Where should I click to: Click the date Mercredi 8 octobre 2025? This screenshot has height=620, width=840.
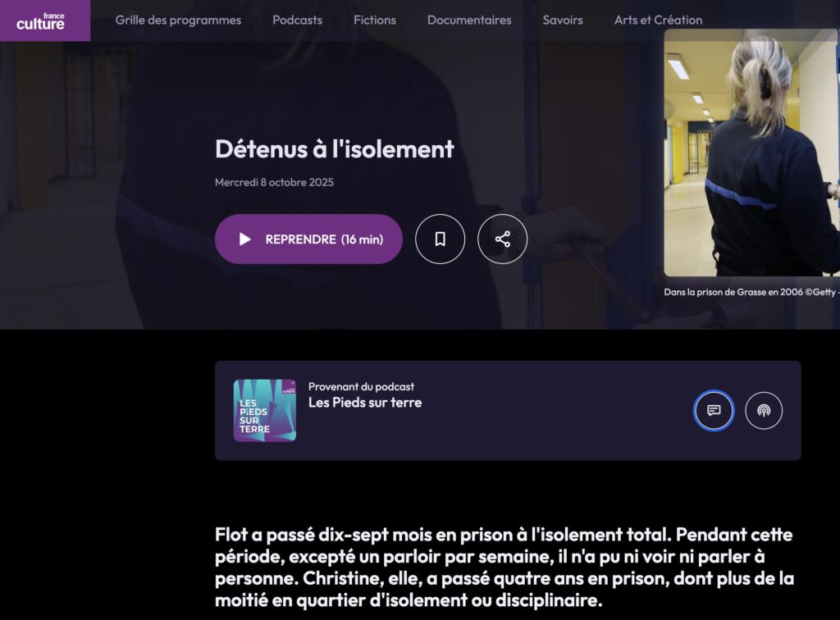point(274,182)
